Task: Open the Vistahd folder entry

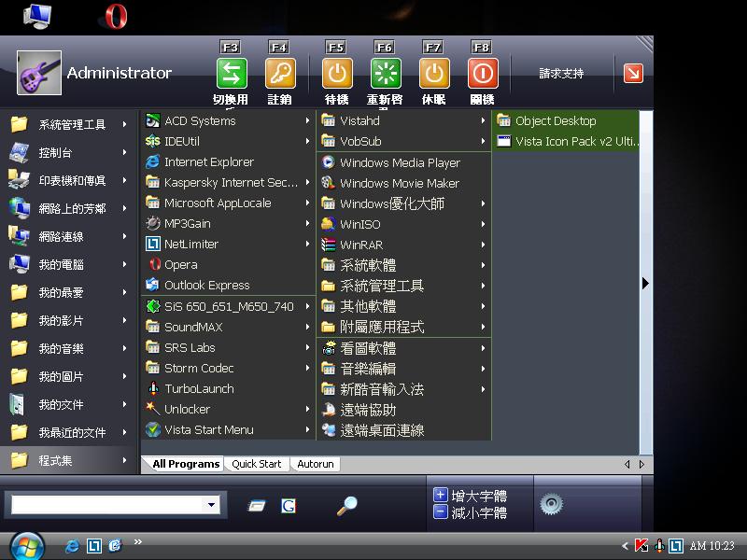Action: tap(404, 121)
